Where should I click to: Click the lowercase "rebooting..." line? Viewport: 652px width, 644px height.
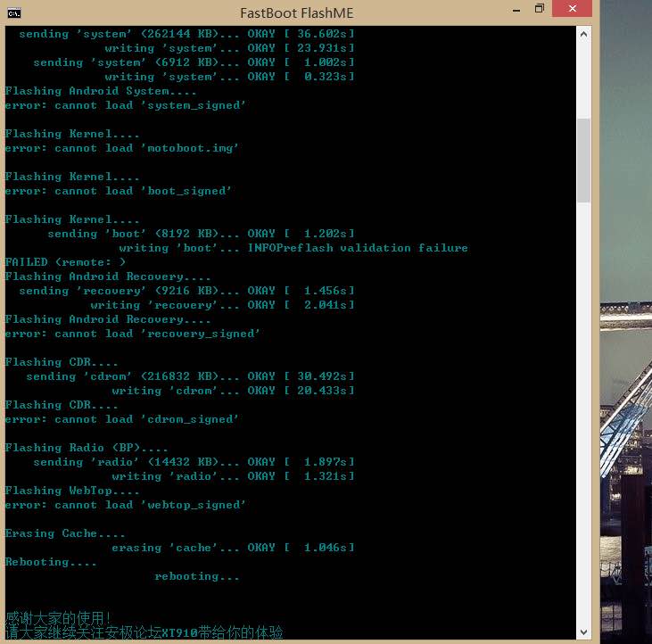tap(197, 576)
